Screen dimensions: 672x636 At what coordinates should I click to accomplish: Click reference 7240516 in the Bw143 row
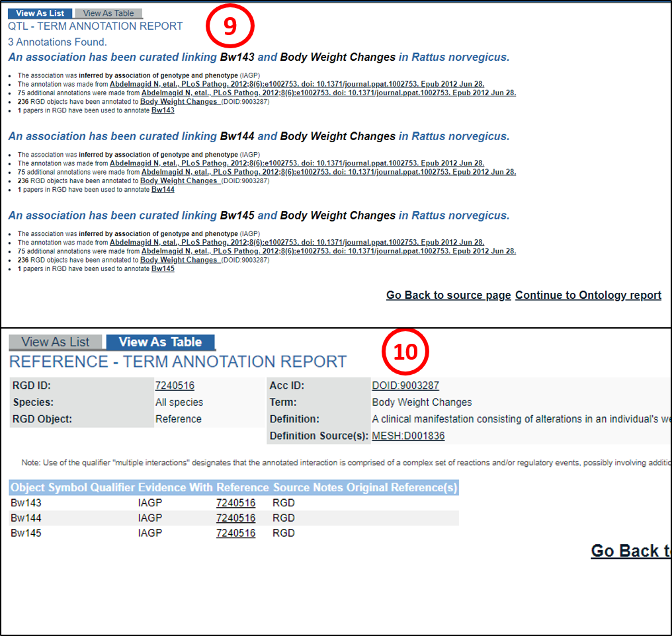(235, 503)
